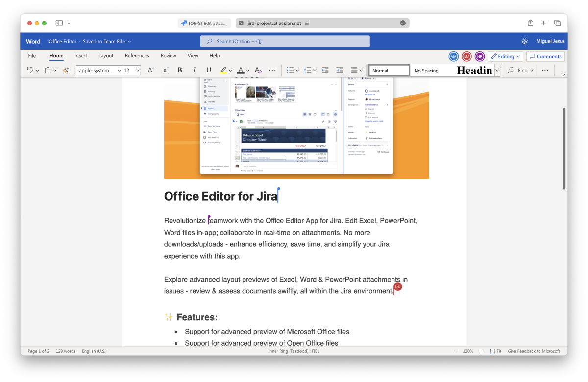The image size is (588, 382).
Task: Click the Increase Indent icon
Action: 339,71
